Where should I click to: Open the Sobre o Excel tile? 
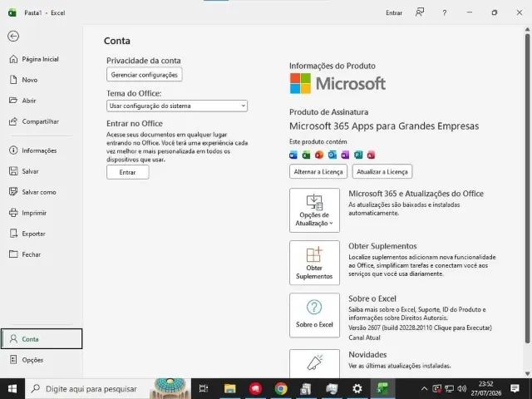point(314,315)
